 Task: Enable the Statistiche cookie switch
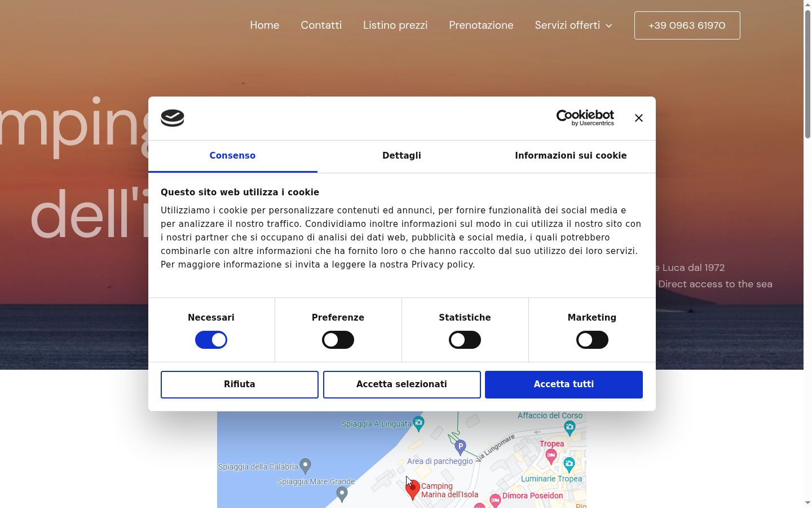pos(465,340)
